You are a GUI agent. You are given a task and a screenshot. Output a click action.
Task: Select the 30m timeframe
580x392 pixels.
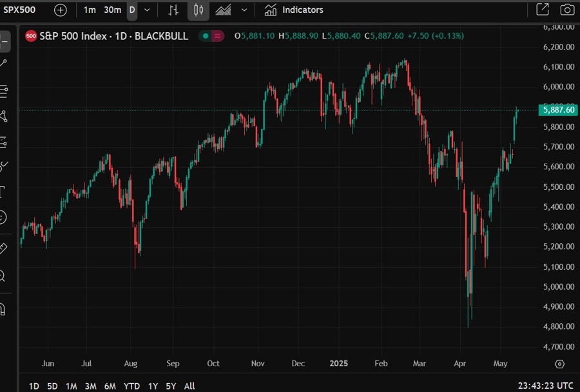click(112, 10)
